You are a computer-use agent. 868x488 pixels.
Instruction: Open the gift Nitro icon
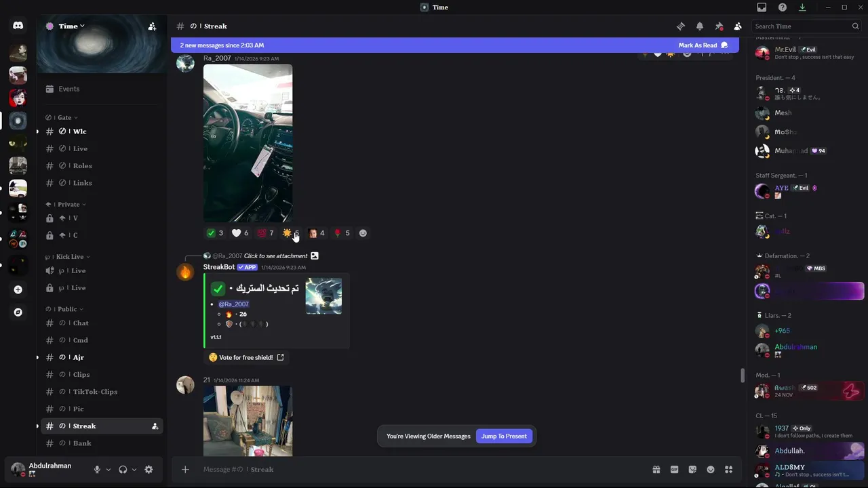(x=656, y=469)
